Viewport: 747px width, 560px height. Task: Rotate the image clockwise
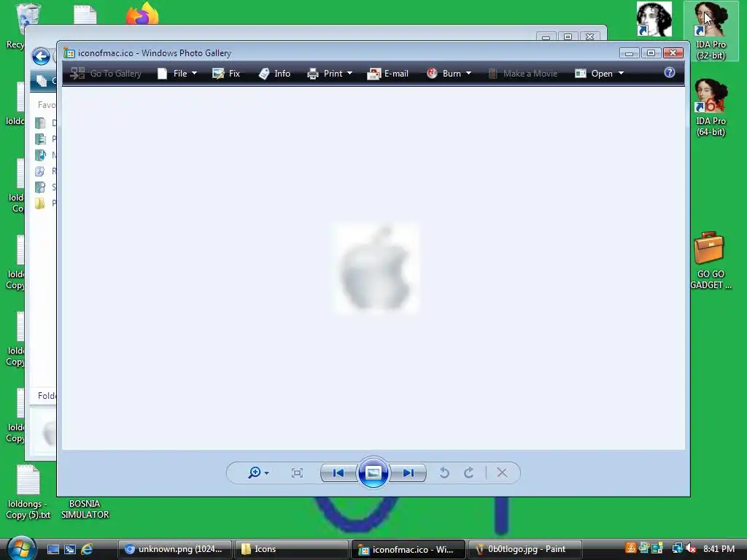(469, 472)
